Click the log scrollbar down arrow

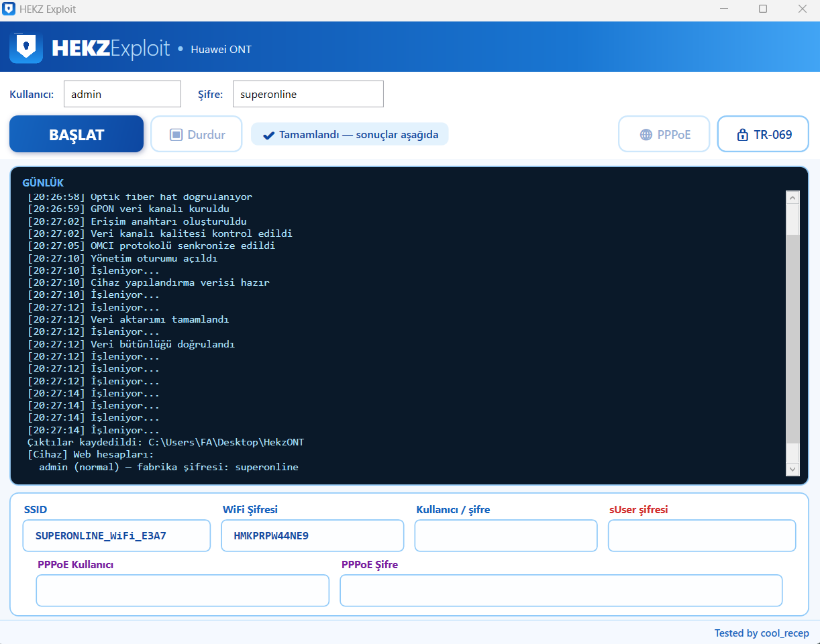[792, 469]
